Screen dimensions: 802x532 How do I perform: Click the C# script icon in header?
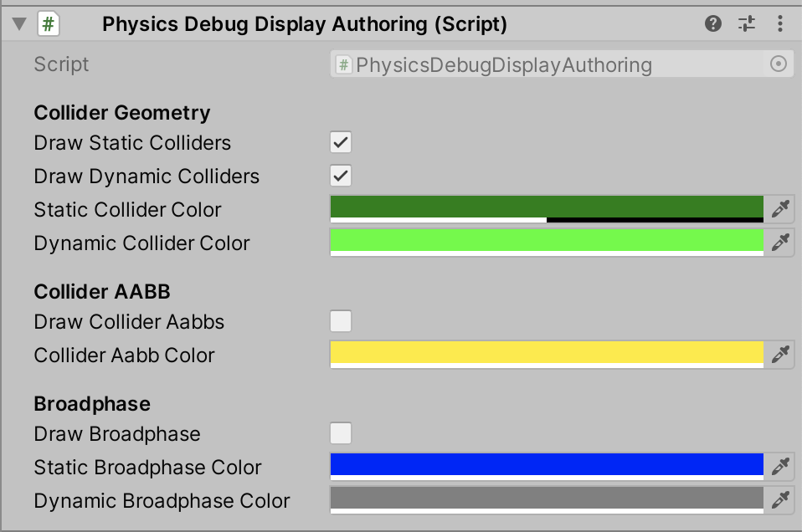(x=49, y=24)
